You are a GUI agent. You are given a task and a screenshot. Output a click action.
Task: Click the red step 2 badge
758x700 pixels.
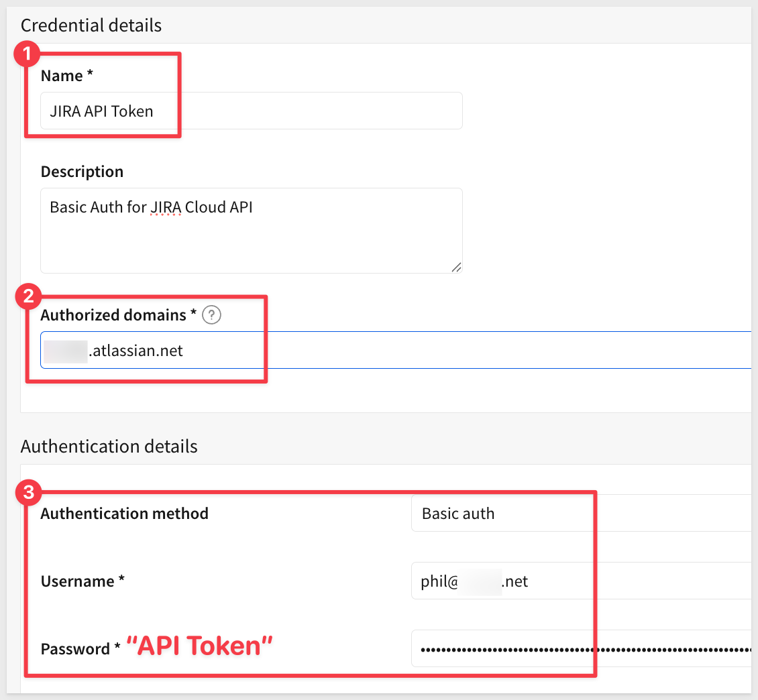(x=28, y=296)
